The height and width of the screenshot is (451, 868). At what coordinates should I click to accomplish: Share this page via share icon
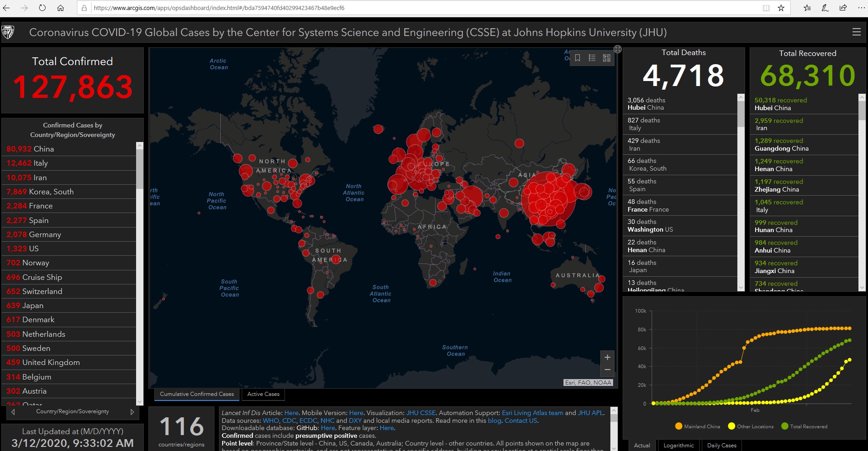843,8
